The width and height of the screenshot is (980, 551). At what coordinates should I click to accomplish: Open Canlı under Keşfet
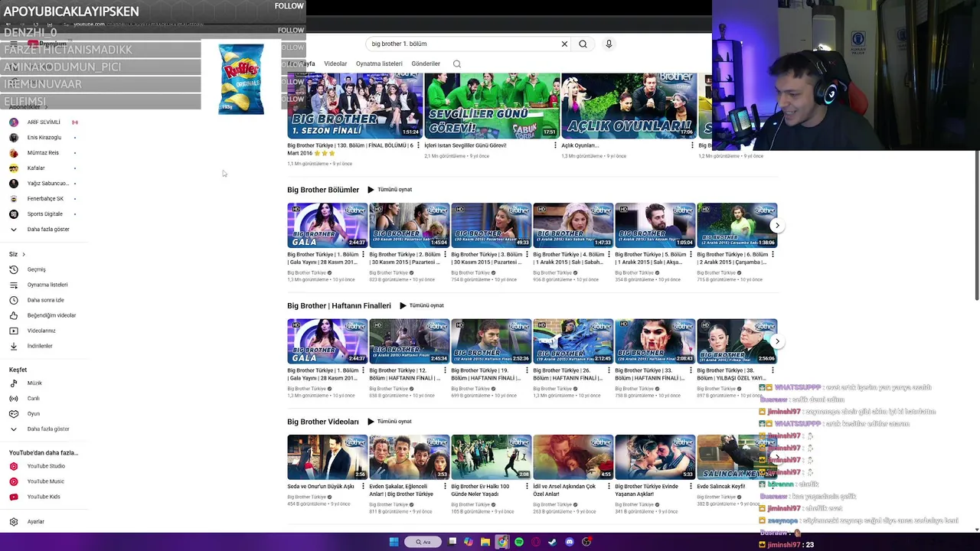pyautogui.click(x=24, y=398)
